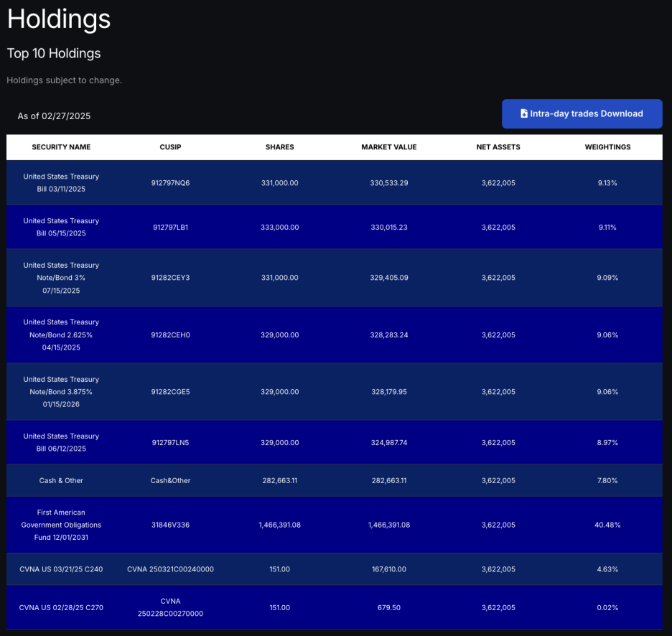
Task: Click CVNA US 03/21/25 C240
Action: pos(61,569)
